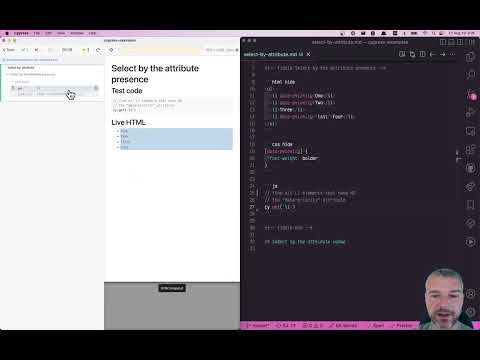Toggle secondary sidebar layout in title bar
Viewport: 480px width, 360px height.
tap(460, 42)
